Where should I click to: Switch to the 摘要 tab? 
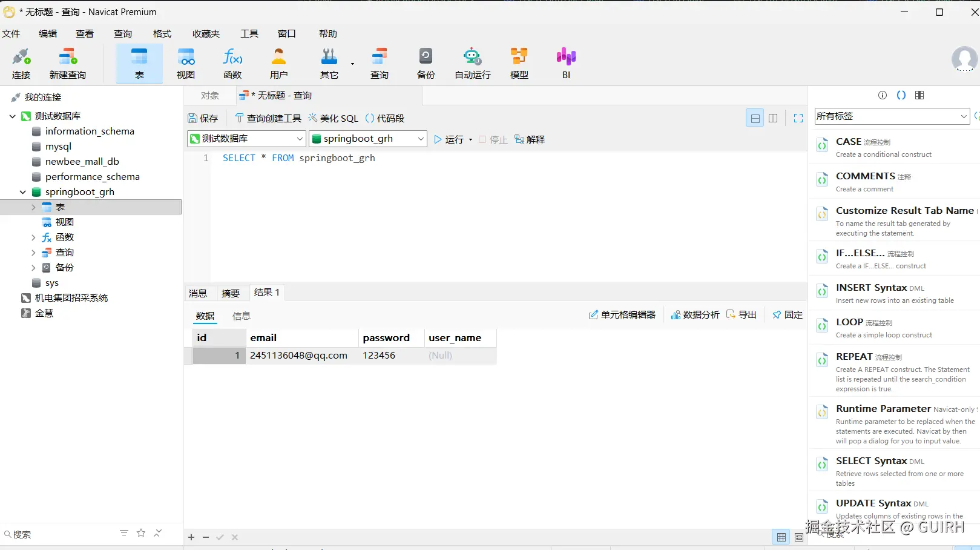[x=231, y=293]
